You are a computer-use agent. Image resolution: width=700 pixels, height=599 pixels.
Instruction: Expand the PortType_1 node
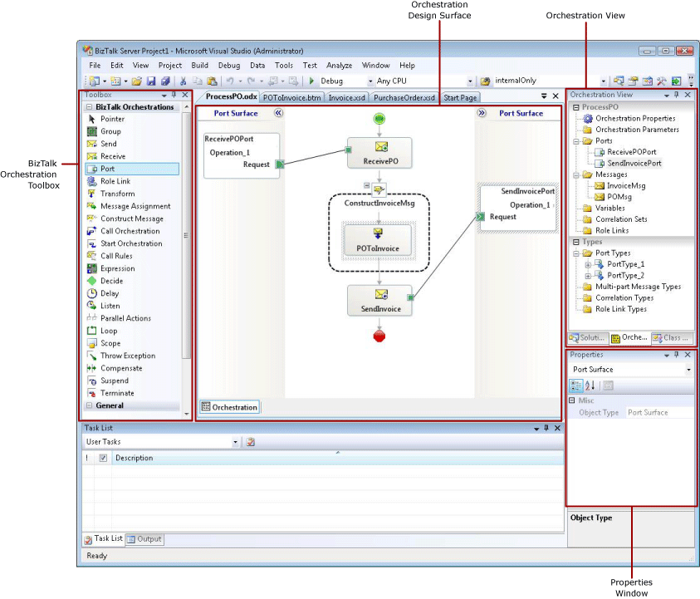pyautogui.click(x=588, y=264)
